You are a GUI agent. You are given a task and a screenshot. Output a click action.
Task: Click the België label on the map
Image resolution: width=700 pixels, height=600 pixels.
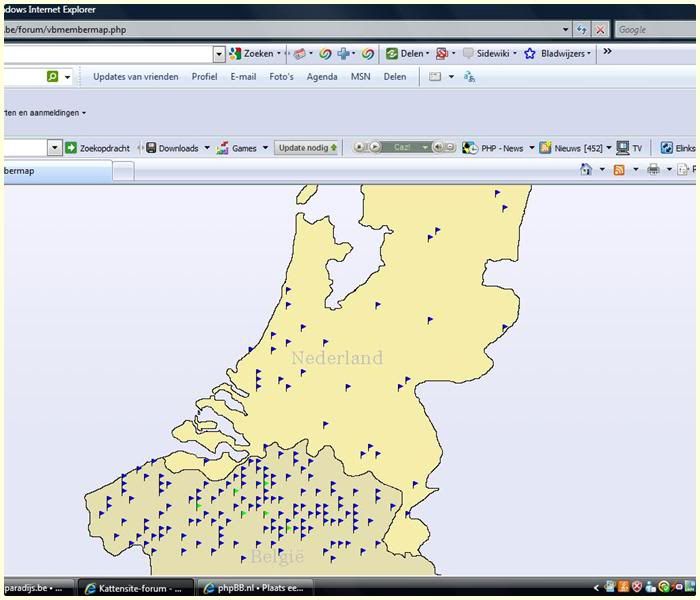pyautogui.click(x=277, y=556)
